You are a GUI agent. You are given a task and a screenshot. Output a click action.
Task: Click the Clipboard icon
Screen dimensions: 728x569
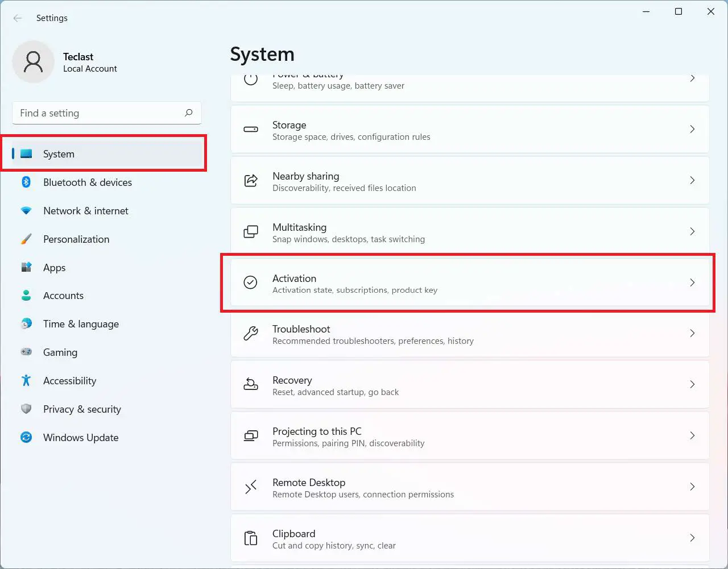tap(251, 538)
